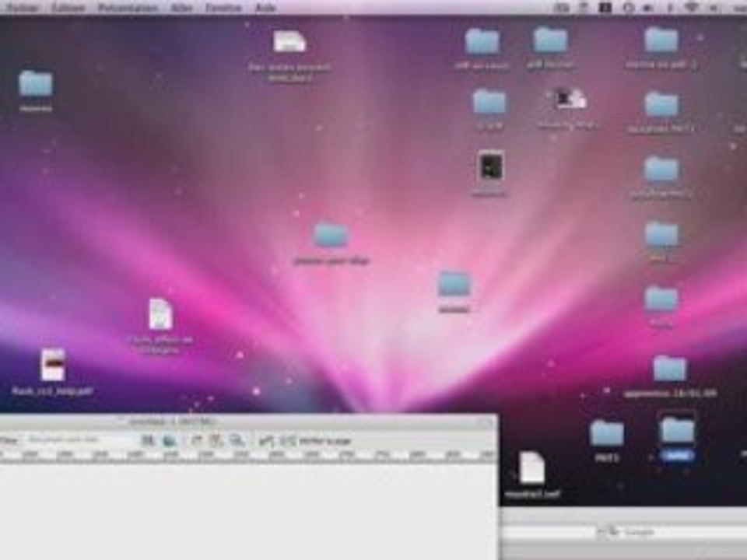Select the .swf document icon on the desktop
The height and width of the screenshot is (560, 747).
(532, 467)
